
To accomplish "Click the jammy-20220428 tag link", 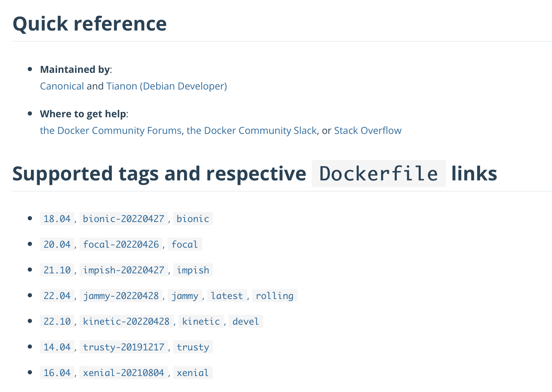I will (121, 296).
